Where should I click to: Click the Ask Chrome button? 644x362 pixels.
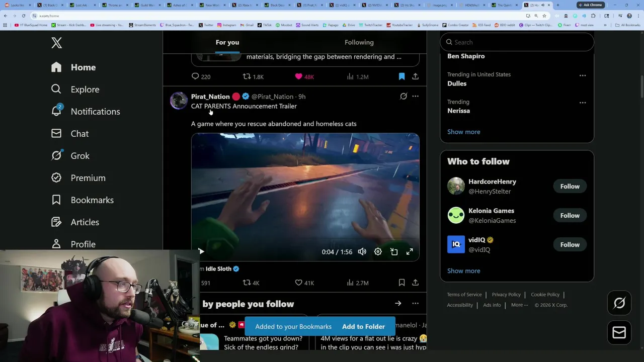coord(590,5)
